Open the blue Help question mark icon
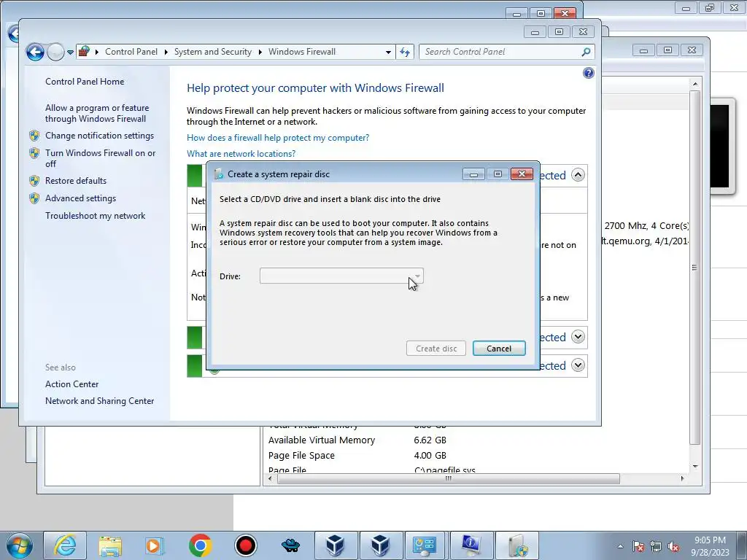The height and width of the screenshot is (560, 747). pyautogui.click(x=589, y=73)
